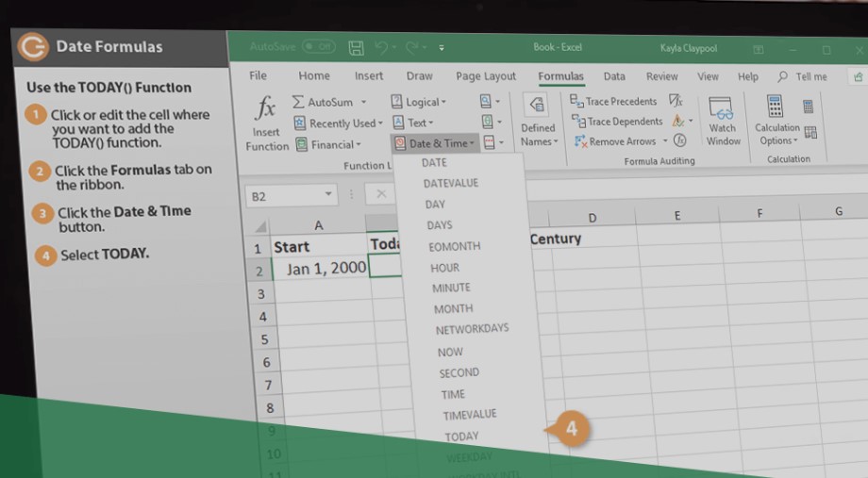Select TODAY from the list

(x=461, y=437)
